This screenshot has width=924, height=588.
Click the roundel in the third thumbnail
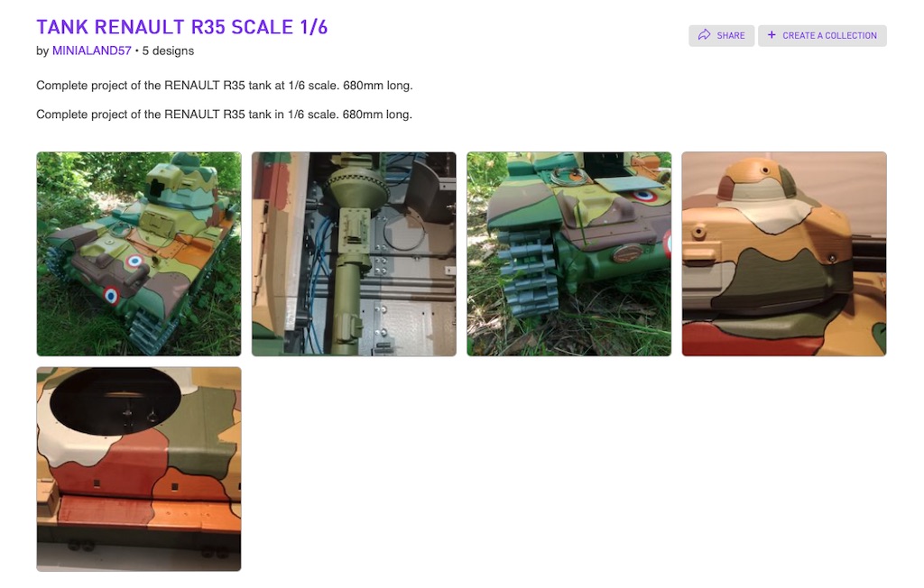[644, 196]
